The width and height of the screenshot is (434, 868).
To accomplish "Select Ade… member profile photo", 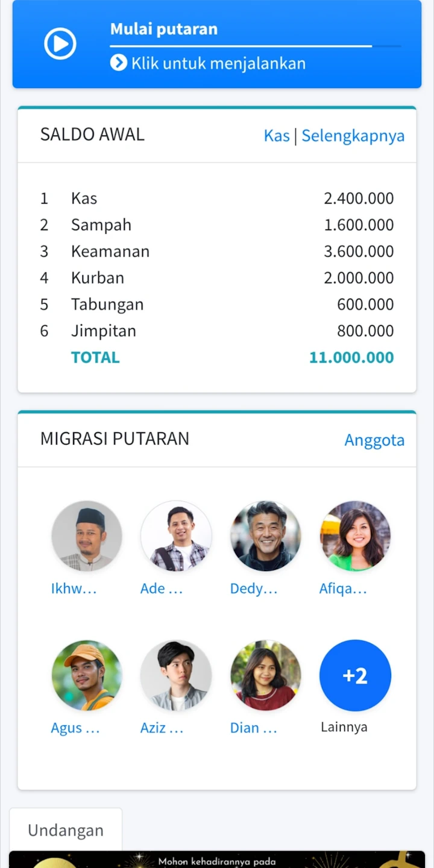I will coord(176,536).
